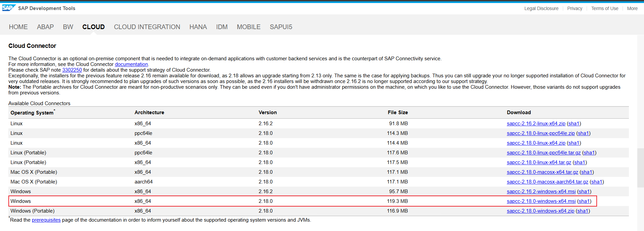Click the SAP logo icon
The width and height of the screenshot is (644, 231).
(9, 8)
